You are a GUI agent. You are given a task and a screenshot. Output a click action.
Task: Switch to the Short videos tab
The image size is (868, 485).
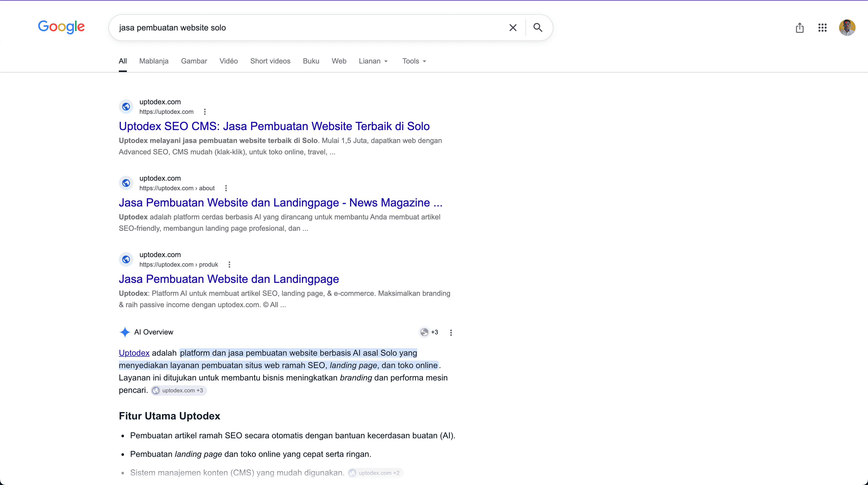click(x=270, y=61)
